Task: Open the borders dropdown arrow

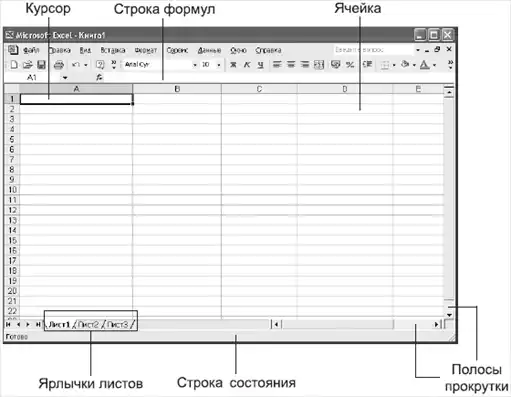Action: coord(394,65)
